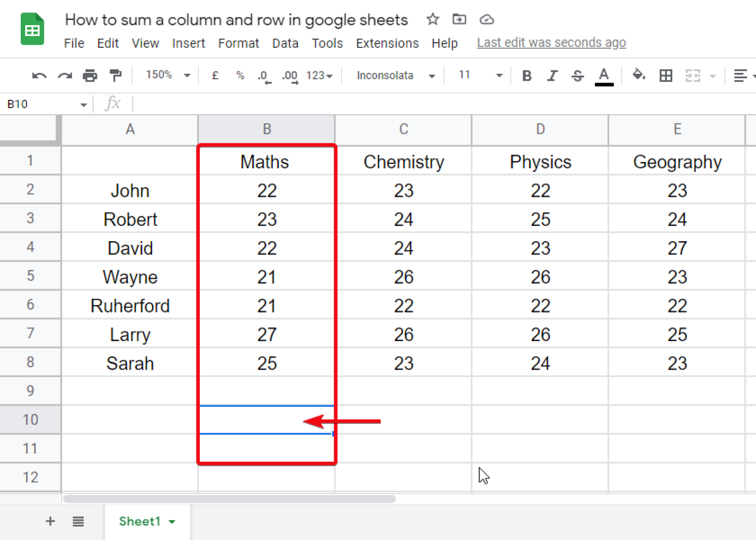Select cell containing 'Chemistry'
Viewport: 756px width, 540px height.
[404, 161]
